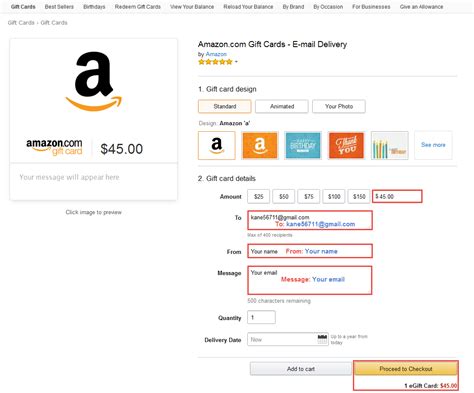Open Redeem Gift Cards menu item
Viewport: 474px width, 393px height.
[x=138, y=7]
